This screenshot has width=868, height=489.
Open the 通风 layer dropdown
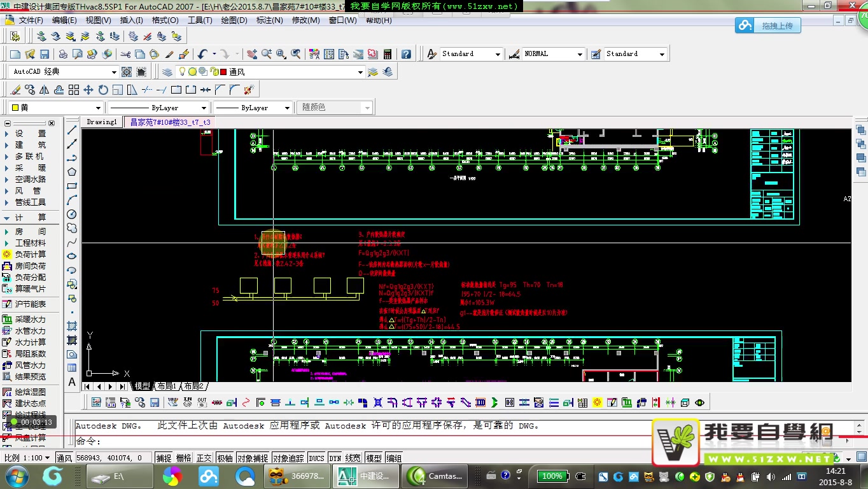tap(360, 72)
